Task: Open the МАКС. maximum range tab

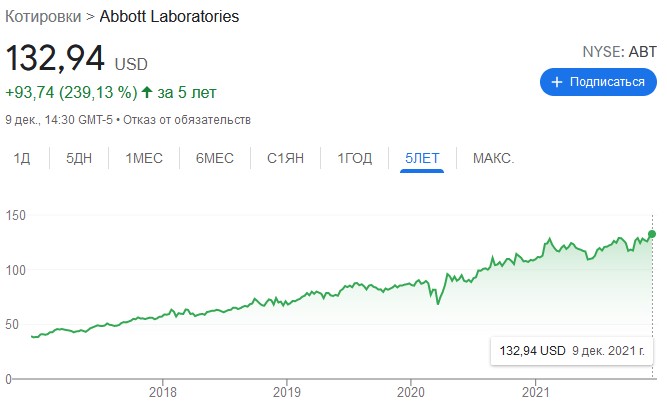Action: (x=493, y=158)
